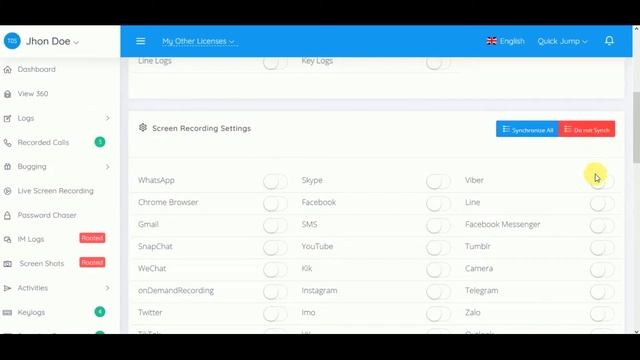Toggle Skype screen recording switch
640x360 pixels.
point(438,181)
